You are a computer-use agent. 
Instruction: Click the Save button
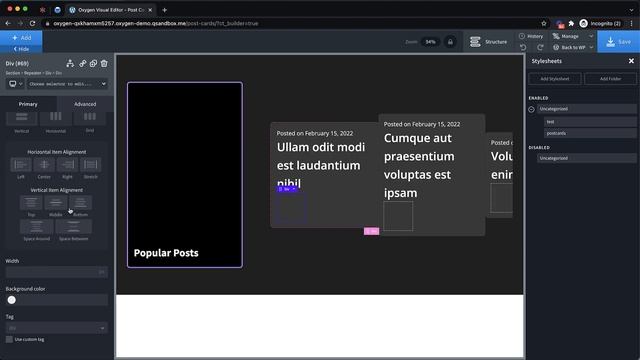click(x=618, y=42)
